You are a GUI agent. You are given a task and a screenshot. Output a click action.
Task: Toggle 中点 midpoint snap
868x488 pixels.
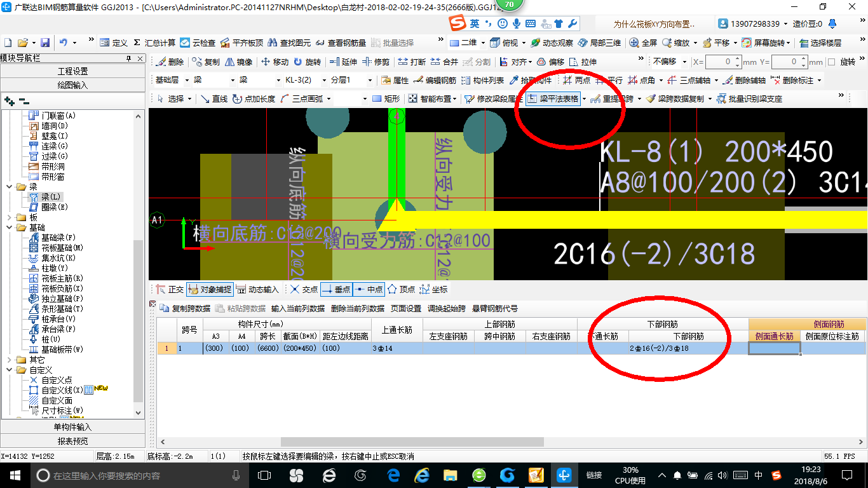[x=369, y=289]
